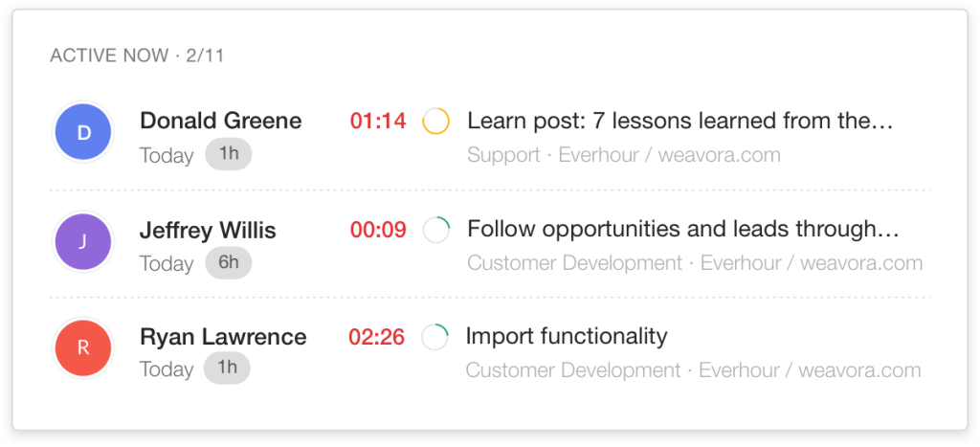The height and width of the screenshot is (447, 980).
Task: Click Donald Greene's blue avatar icon
Action: click(83, 133)
